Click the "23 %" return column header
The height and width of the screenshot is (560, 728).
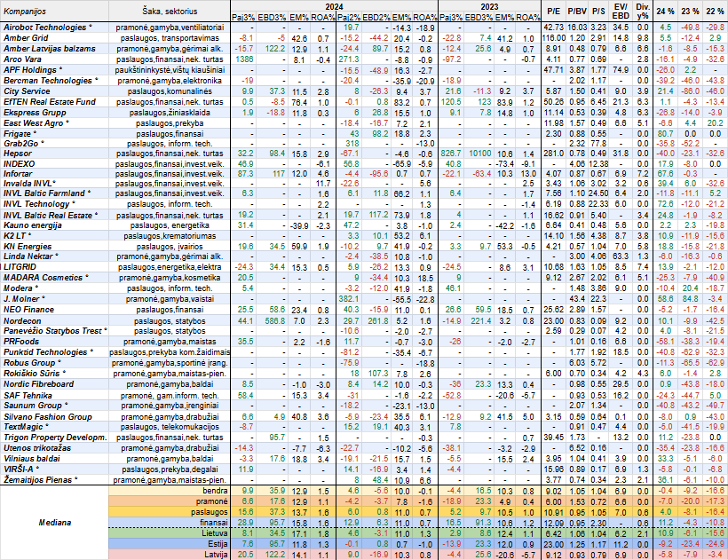690,12
